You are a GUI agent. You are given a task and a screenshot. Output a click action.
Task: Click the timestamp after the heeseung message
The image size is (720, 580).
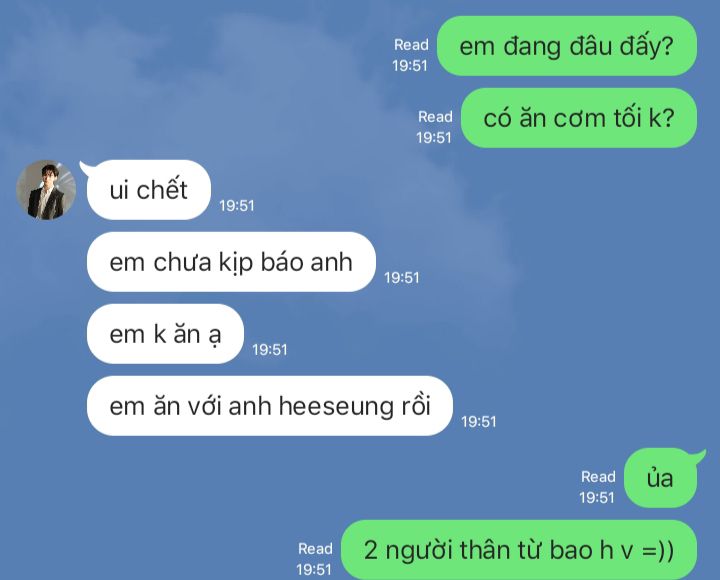(478, 422)
